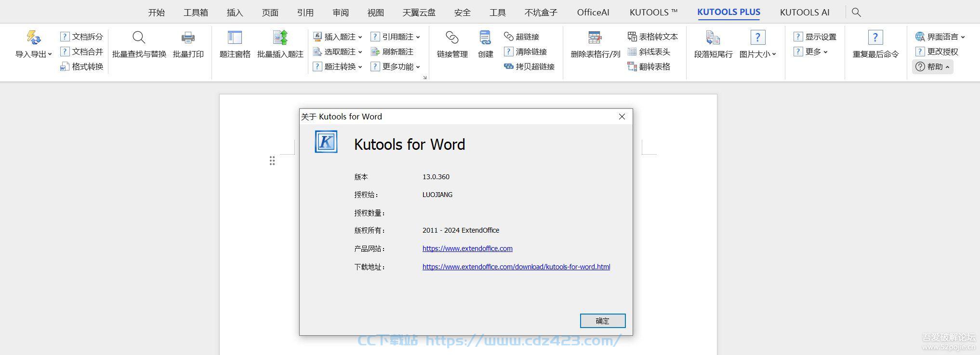The image size is (980, 355).
Task: Click 表格转文本 table to text
Action: 652,37
